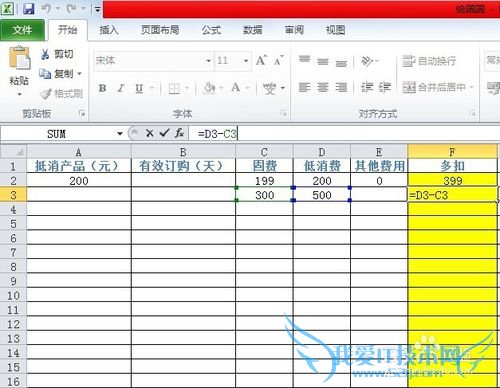The width and height of the screenshot is (500, 388).
Task: Switch to the 插入 tab
Action: [109, 30]
